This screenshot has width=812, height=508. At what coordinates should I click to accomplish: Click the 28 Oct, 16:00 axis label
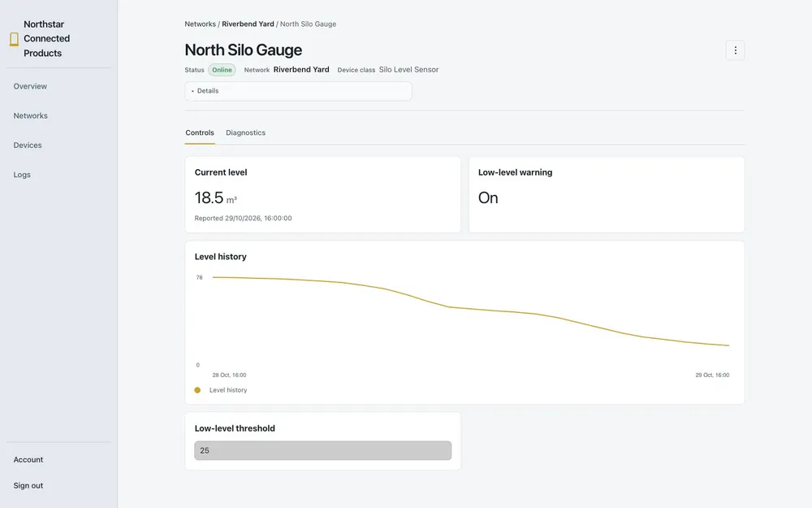coord(230,375)
